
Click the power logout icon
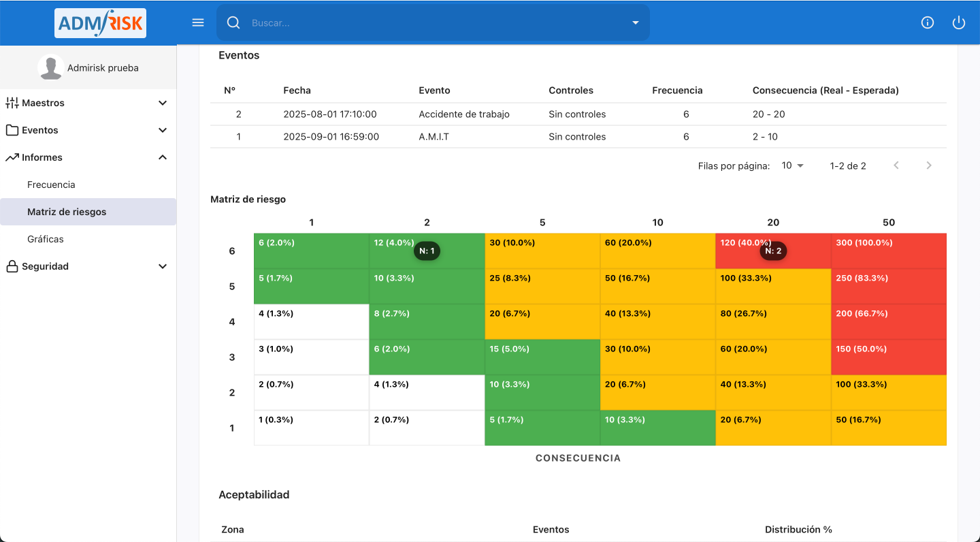(958, 22)
